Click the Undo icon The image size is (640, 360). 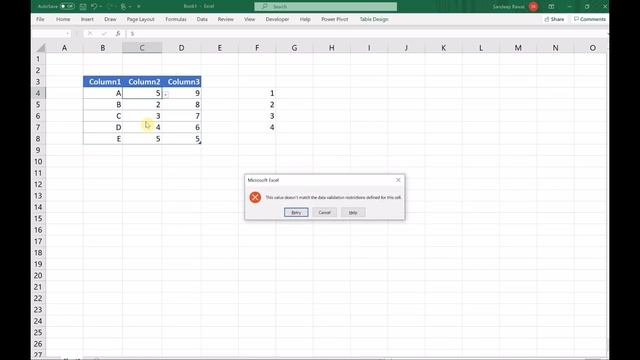click(94, 7)
